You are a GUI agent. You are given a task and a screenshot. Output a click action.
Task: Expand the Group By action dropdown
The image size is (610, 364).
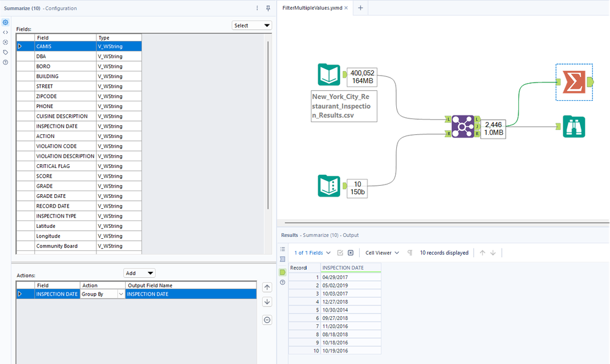120,294
